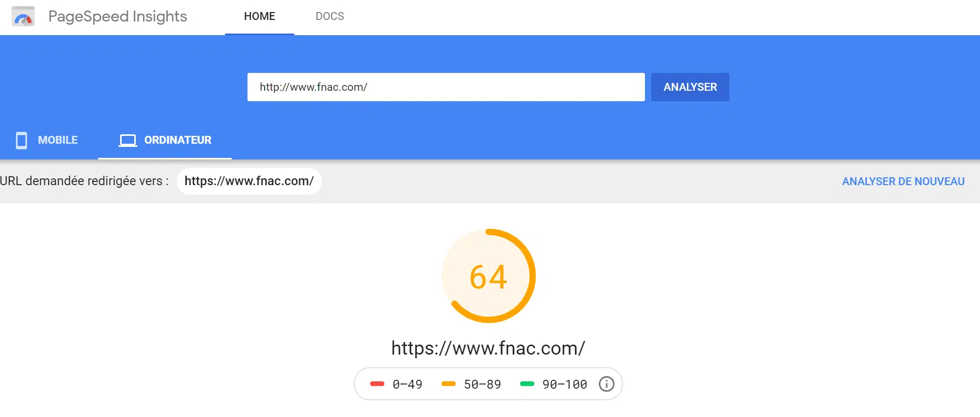
Task: Click the orange 50–89 legend swatch
Action: pos(448,384)
